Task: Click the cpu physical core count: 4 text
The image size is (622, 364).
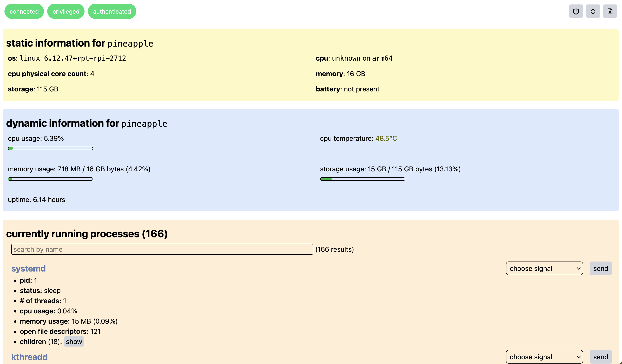Action: coord(51,74)
